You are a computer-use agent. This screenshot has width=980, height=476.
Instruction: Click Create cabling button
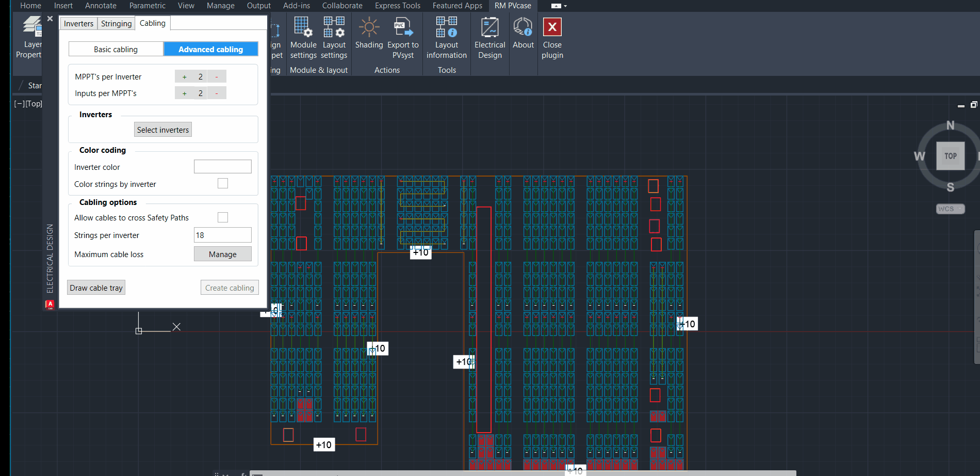click(230, 288)
